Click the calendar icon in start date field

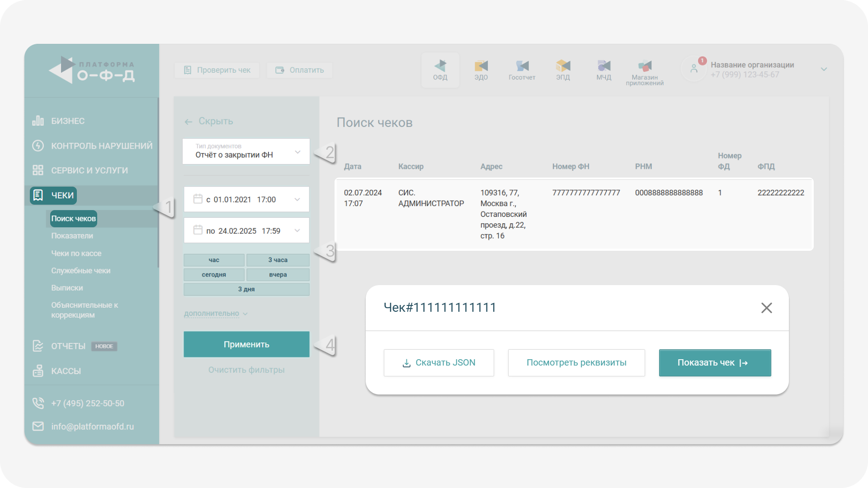198,199
